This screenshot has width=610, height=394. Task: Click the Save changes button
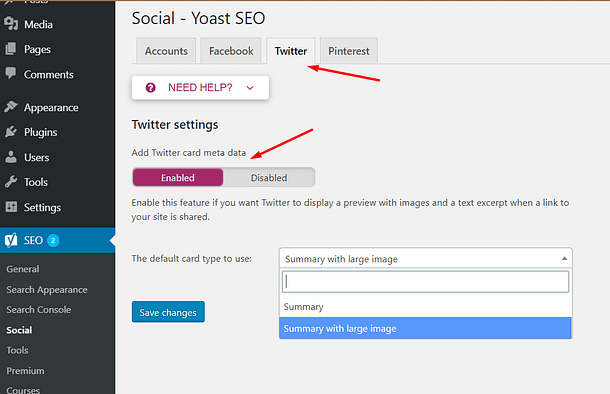pyautogui.click(x=168, y=312)
